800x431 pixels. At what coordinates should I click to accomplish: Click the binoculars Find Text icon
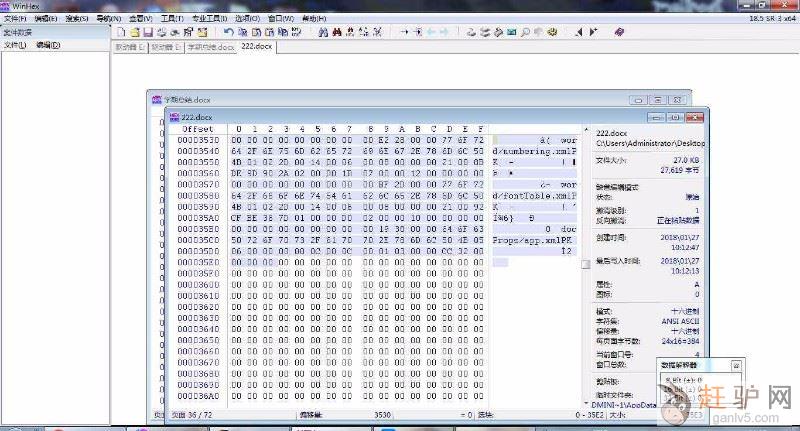pos(322,33)
